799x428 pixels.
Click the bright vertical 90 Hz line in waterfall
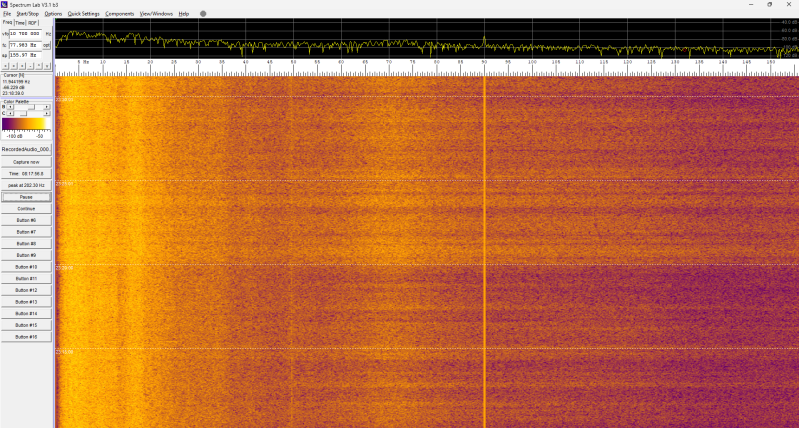(485, 252)
